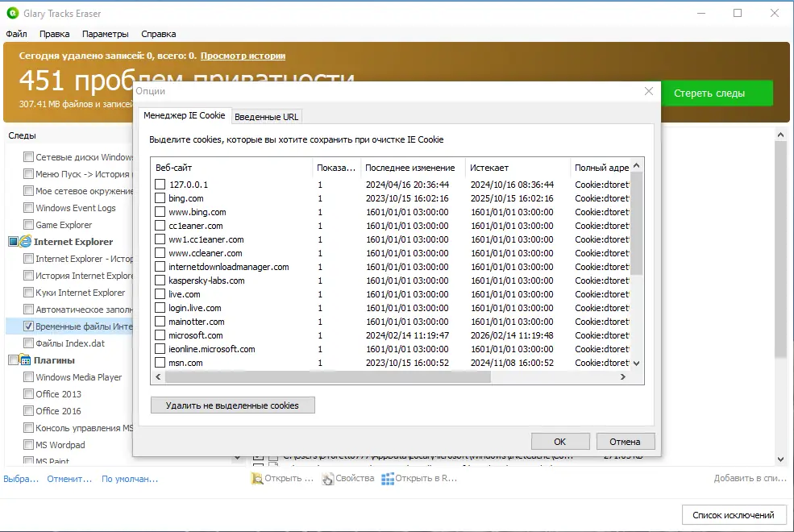The height and width of the screenshot is (532, 794).
Task: Open the Файл menu
Action: coord(16,34)
